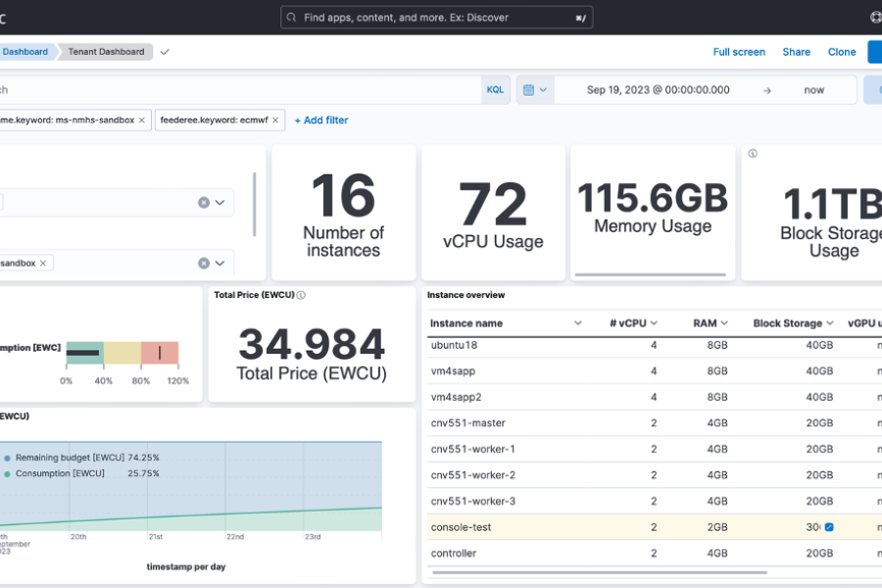The height and width of the screenshot is (588, 882).
Task: Remove the federee.keyword: ecmwf filter
Action: pyautogui.click(x=275, y=120)
